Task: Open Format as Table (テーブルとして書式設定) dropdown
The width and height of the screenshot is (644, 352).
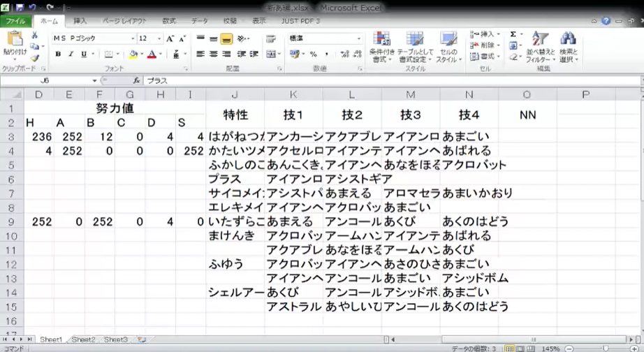Action: (x=415, y=47)
